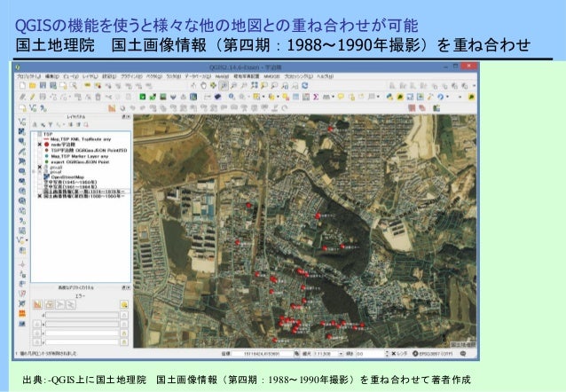Click remove layer icon in layers panel toolbar
Image resolution: width=566 pixels, height=392 pixels.
coord(86,124)
